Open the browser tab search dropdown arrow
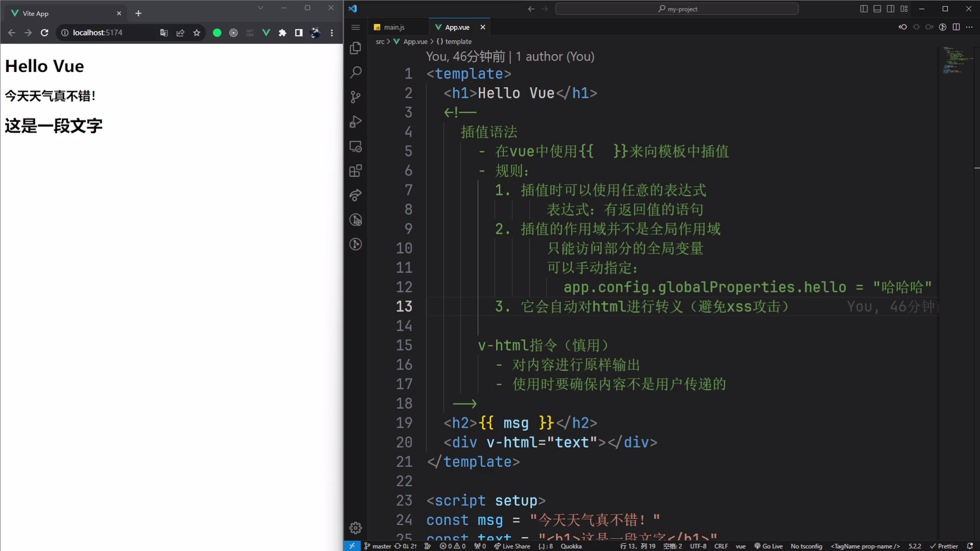This screenshot has width=980, height=551. pos(261,8)
